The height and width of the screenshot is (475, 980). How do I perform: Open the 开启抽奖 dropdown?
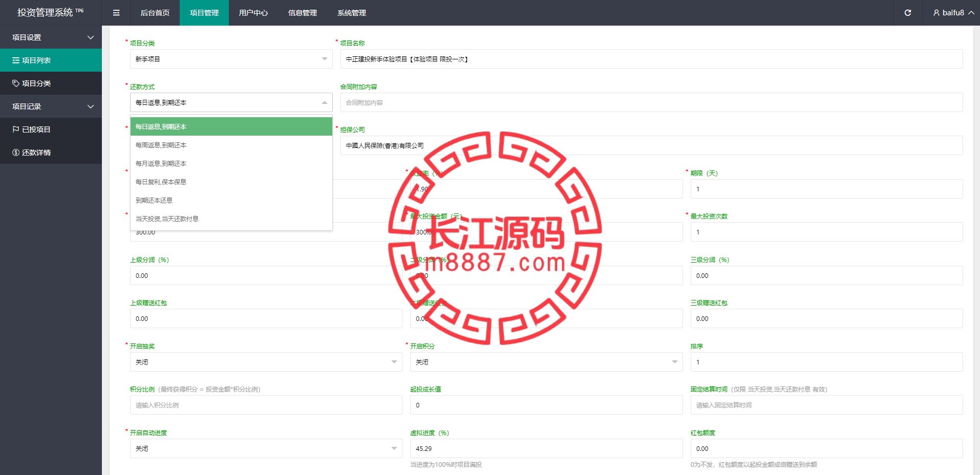266,362
